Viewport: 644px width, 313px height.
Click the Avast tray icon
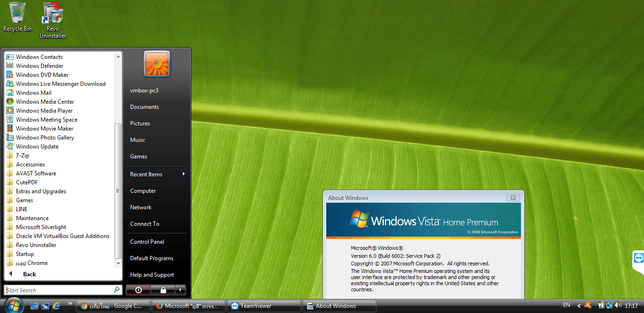point(587,305)
